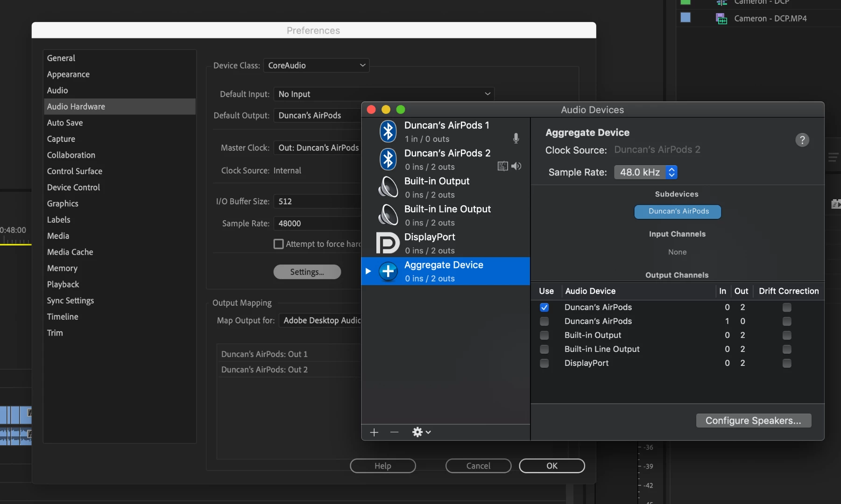Select Audio Hardware preferences category
This screenshot has width=841, height=504.
[x=120, y=106]
